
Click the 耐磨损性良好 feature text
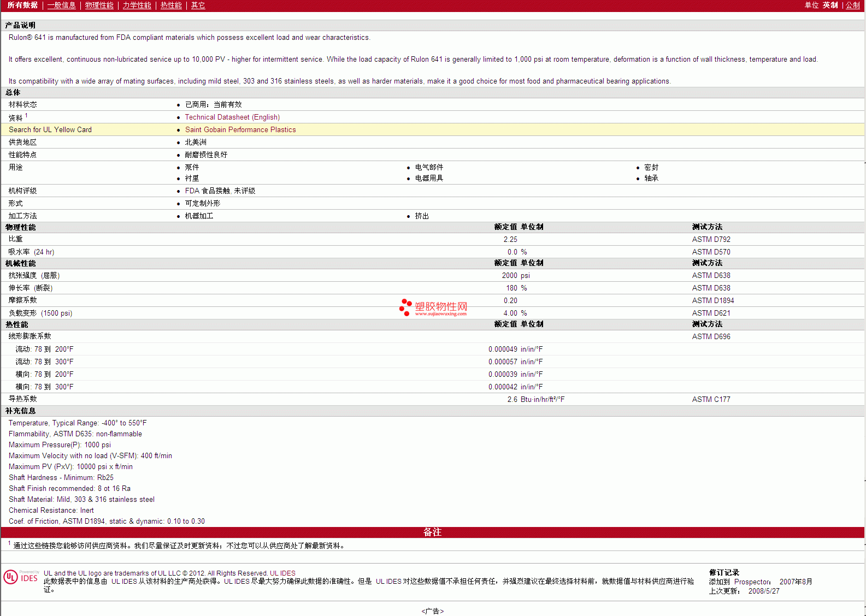(206, 155)
